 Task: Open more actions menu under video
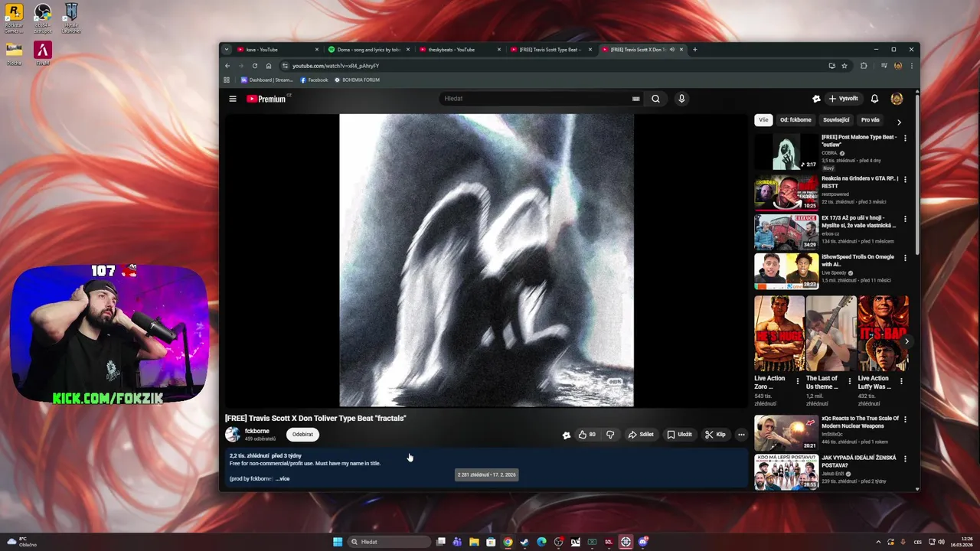(741, 435)
